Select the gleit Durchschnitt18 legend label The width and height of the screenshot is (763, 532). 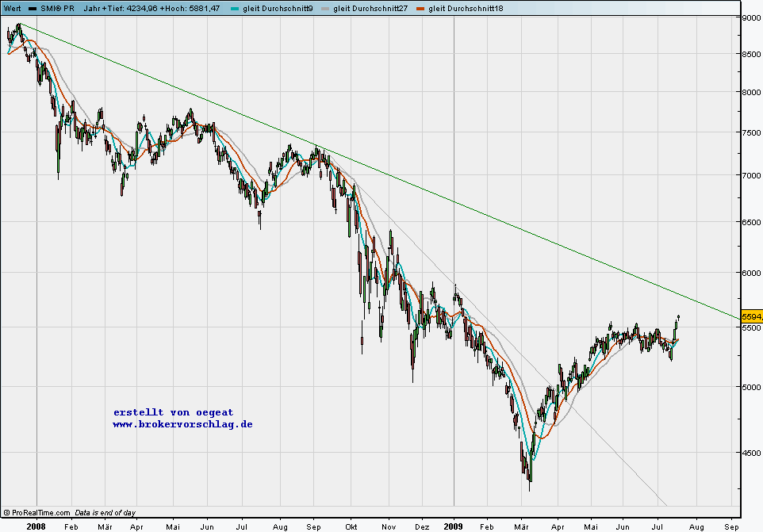[x=466, y=8]
